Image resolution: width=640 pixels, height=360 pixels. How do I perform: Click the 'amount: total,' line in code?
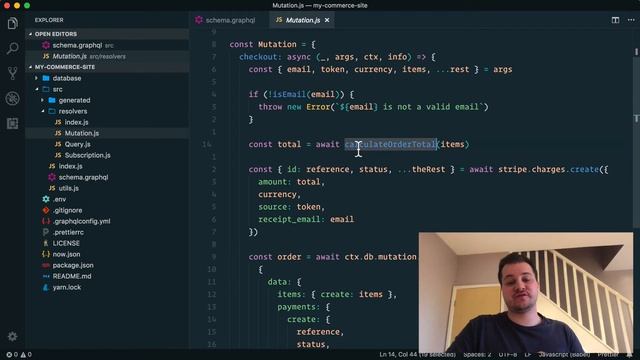(x=291, y=182)
